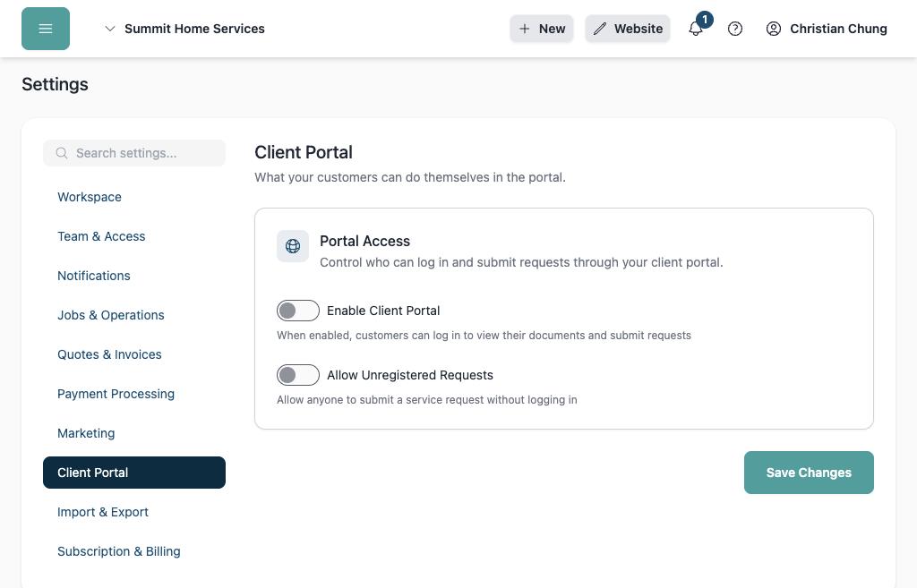This screenshot has height=588, width=917.
Task: Click the pencil icon in Website button
Action: click(x=599, y=29)
